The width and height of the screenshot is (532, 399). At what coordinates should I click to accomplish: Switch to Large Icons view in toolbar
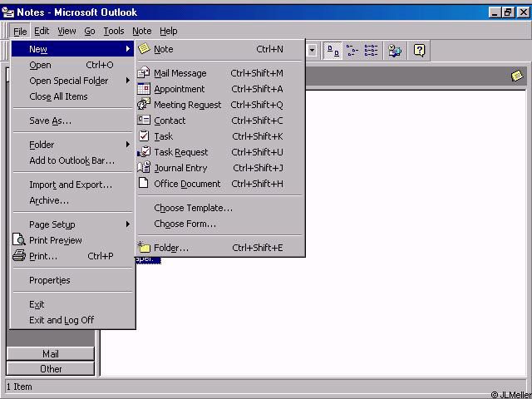pyautogui.click(x=332, y=51)
